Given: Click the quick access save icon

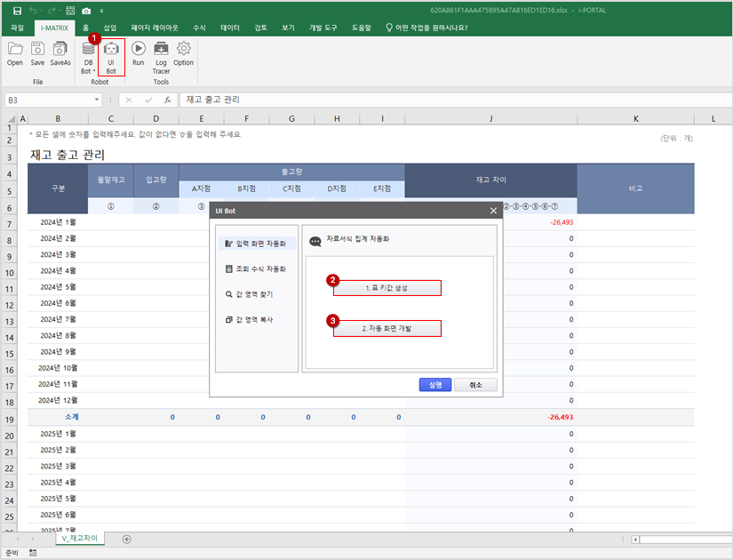Looking at the screenshot, I should pyautogui.click(x=17, y=11).
